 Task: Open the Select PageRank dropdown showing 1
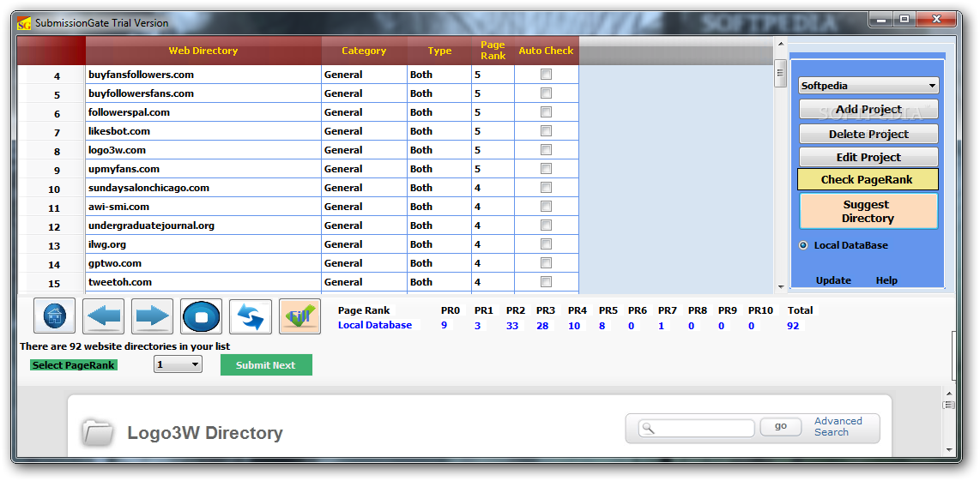coord(178,364)
